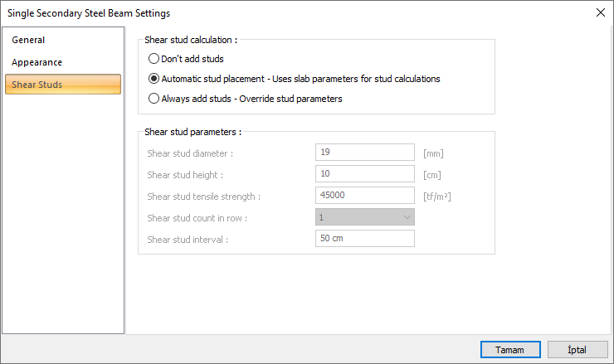Open the General settings page

[x=28, y=40]
